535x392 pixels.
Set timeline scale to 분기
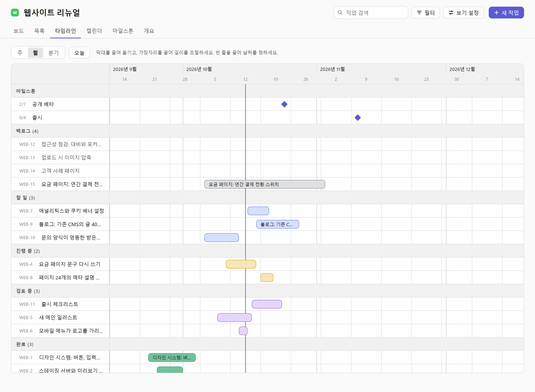[53, 53]
